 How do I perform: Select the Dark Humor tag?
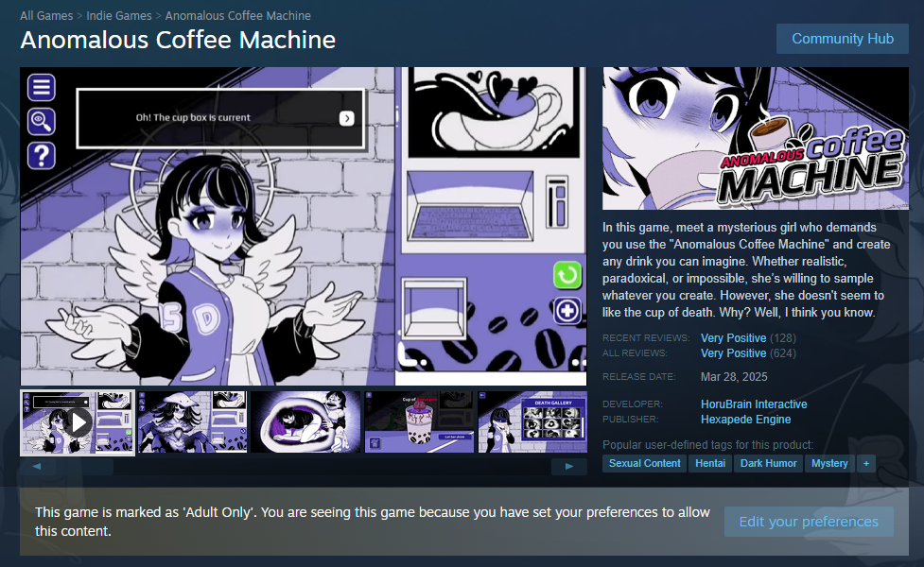pos(768,463)
